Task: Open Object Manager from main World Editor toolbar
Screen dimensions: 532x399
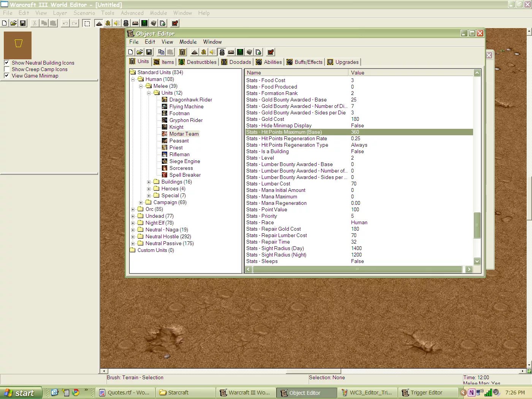Action: [154, 23]
